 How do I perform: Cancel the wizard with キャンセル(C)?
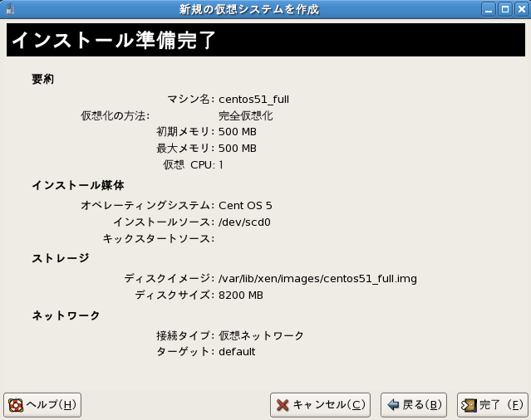[320, 405]
